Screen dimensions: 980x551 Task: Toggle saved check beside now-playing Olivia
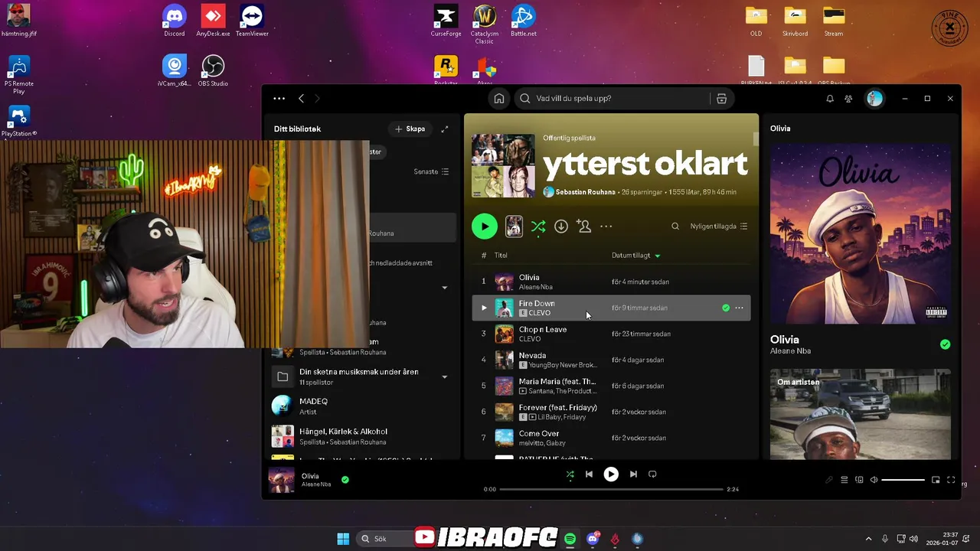point(345,480)
